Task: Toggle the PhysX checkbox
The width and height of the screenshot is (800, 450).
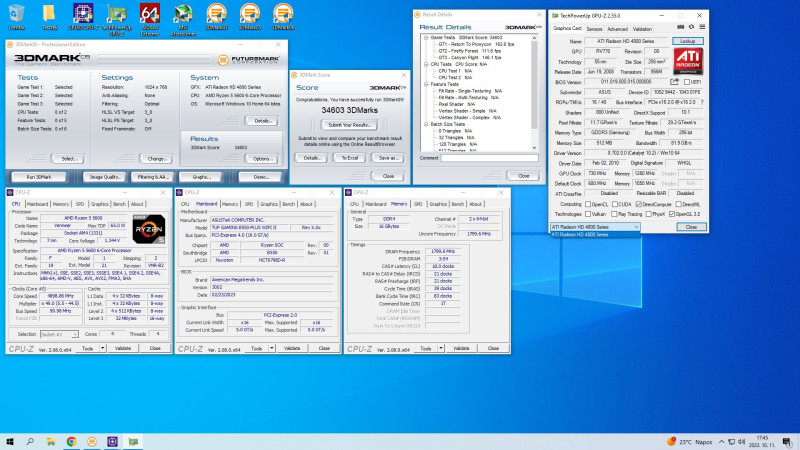Action: coord(648,214)
